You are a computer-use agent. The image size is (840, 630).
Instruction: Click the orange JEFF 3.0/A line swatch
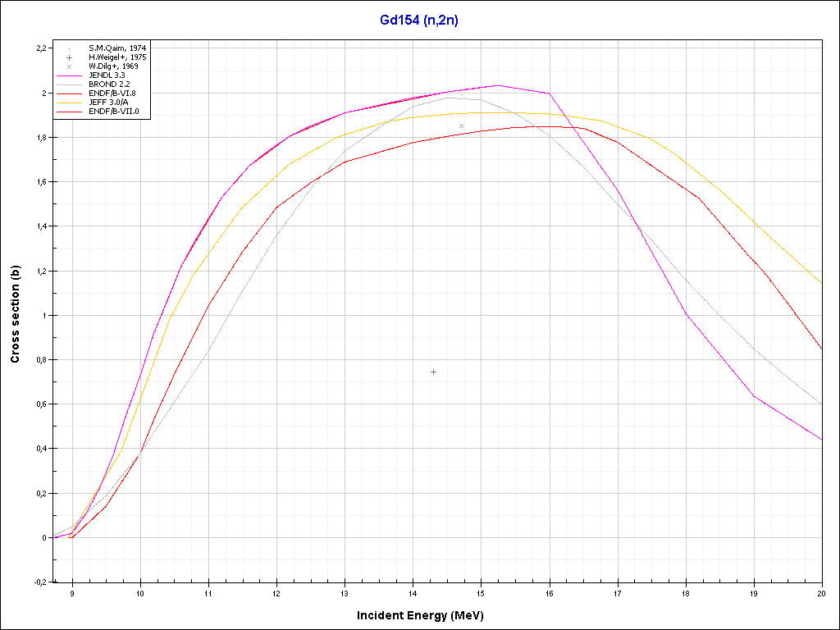[x=70, y=102]
